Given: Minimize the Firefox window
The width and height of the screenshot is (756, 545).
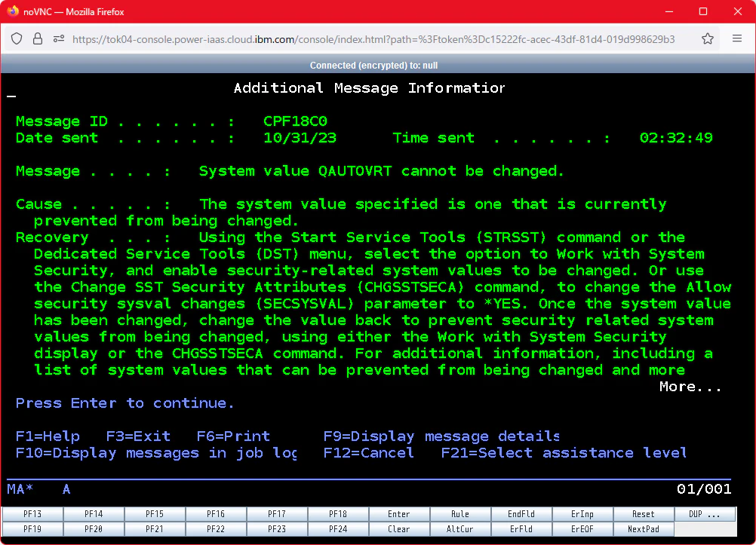Looking at the screenshot, I should click(668, 11).
